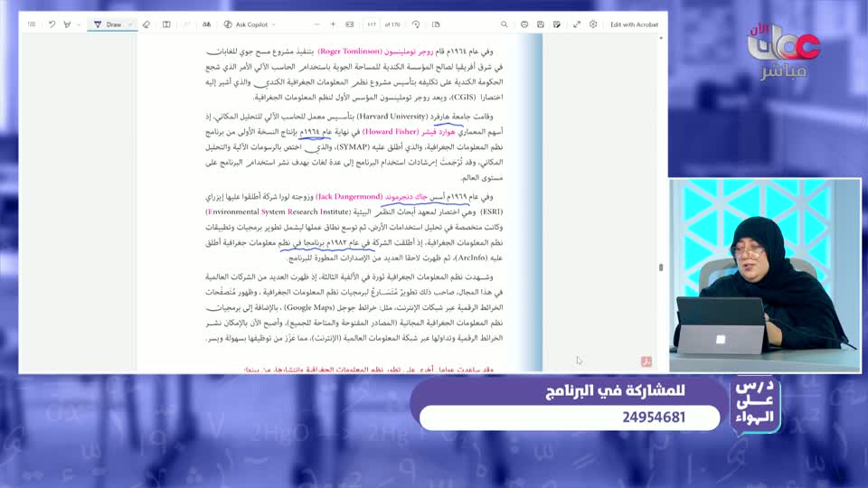This screenshot has height=488, width=868.
Task: Click the Ask Copilot button
Action: click(246, 24)
